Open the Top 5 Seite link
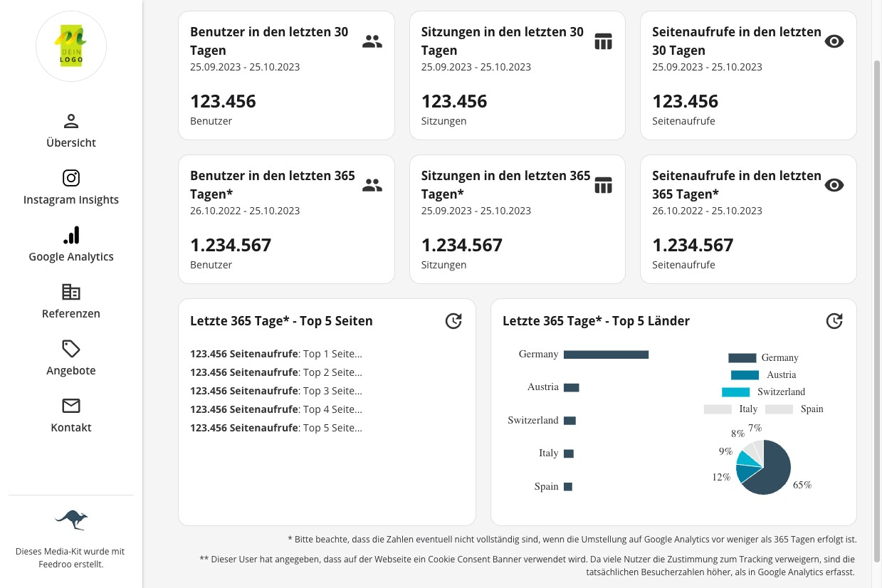Viewport: 882px width, 588px height. point(332,428)
